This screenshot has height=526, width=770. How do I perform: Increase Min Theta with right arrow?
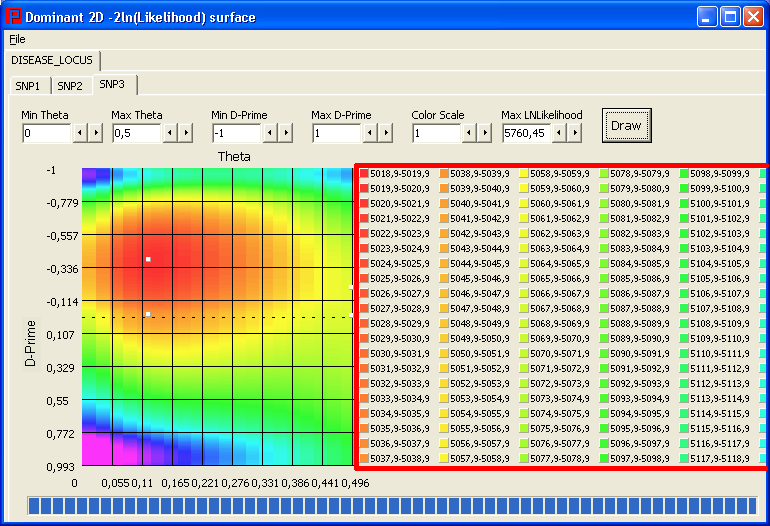click(96, 133)
